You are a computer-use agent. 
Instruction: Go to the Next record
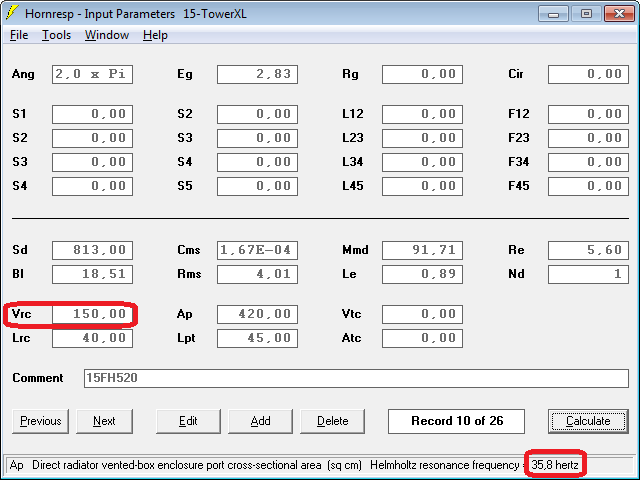pyautogui.click(x=104, y=421)
